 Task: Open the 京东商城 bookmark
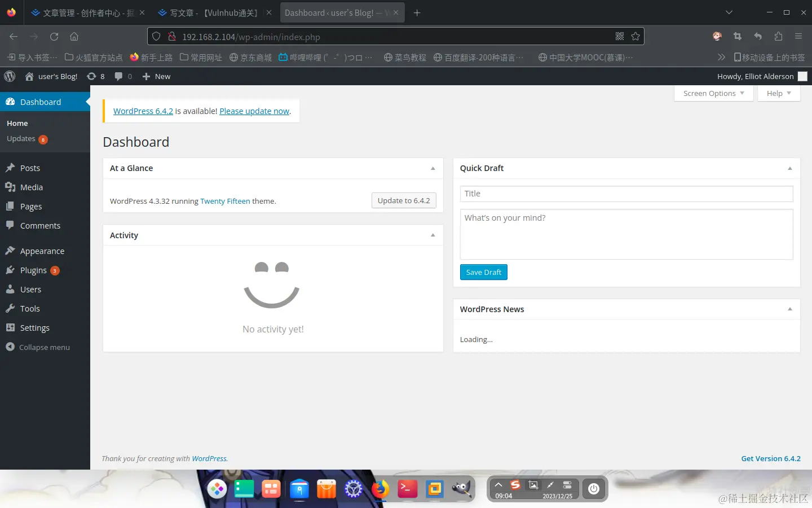pos(251,57)
